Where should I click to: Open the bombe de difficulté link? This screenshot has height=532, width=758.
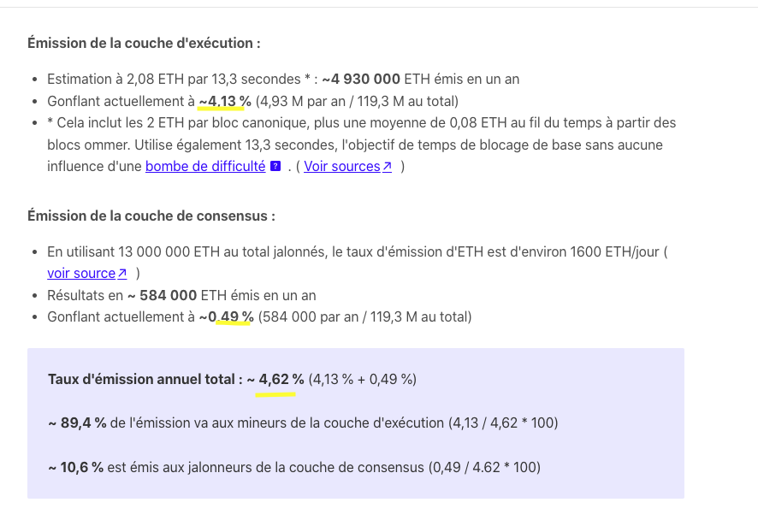pos(205,167)
